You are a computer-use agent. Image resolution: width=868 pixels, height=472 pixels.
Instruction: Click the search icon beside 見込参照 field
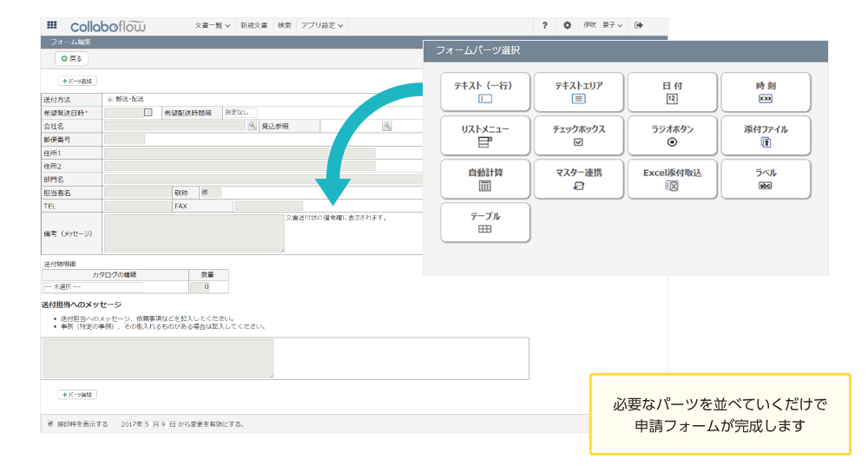point(386,126)
